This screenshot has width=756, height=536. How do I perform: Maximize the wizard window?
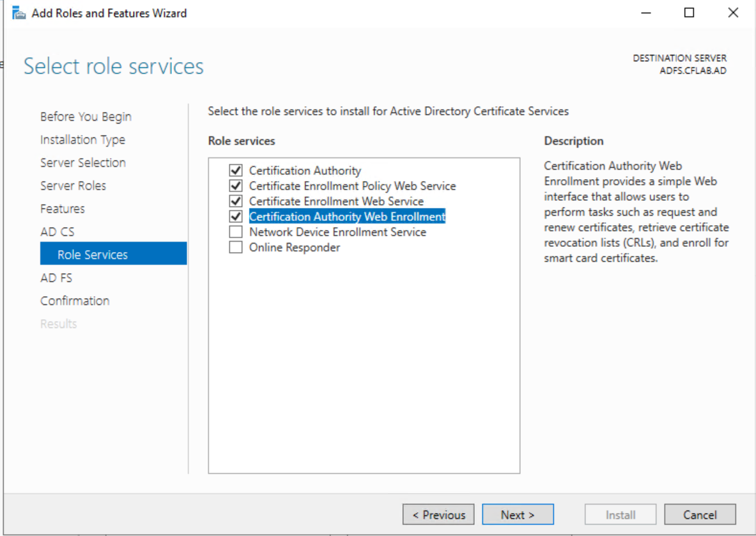[689, 13]
